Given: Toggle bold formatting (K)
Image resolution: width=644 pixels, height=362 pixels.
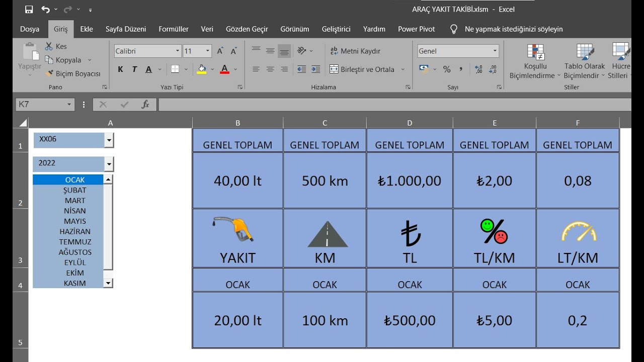Looking at the screenshot, I should tap(120, 69).
